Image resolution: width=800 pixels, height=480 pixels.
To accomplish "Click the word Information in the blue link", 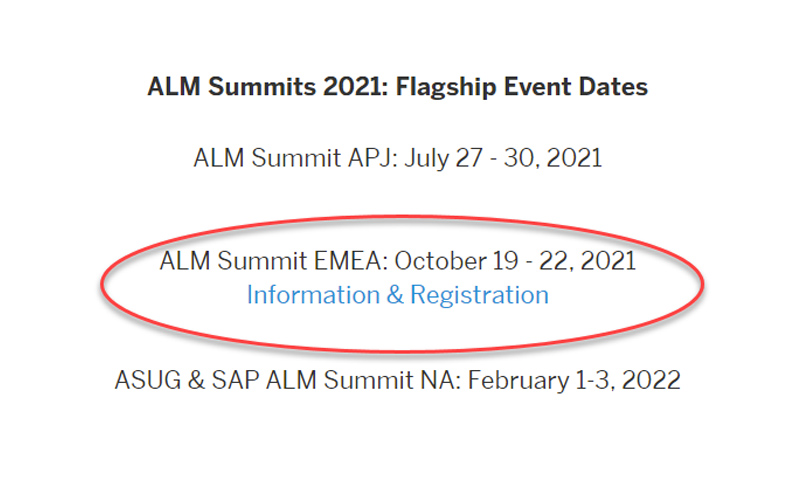I will point(313,295).
